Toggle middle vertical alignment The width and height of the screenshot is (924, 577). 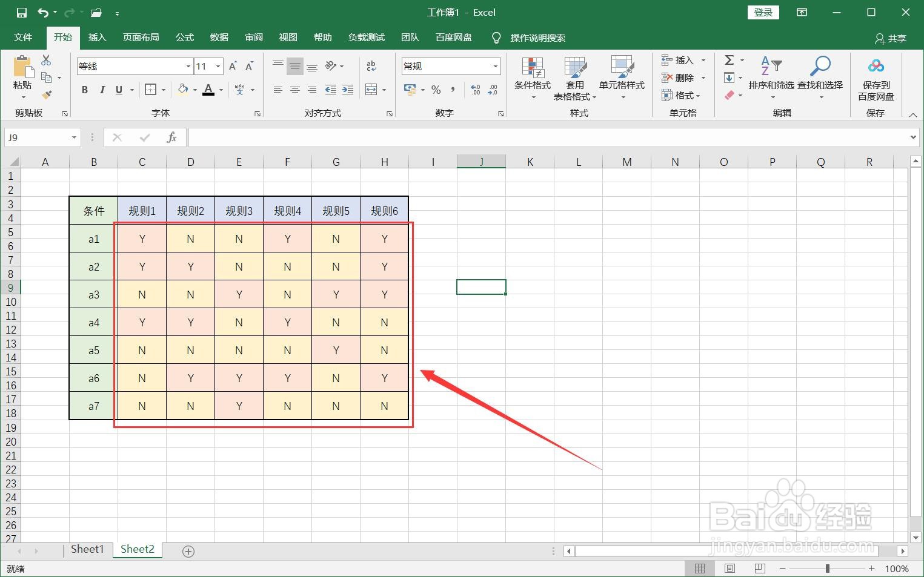coord(295,66)
